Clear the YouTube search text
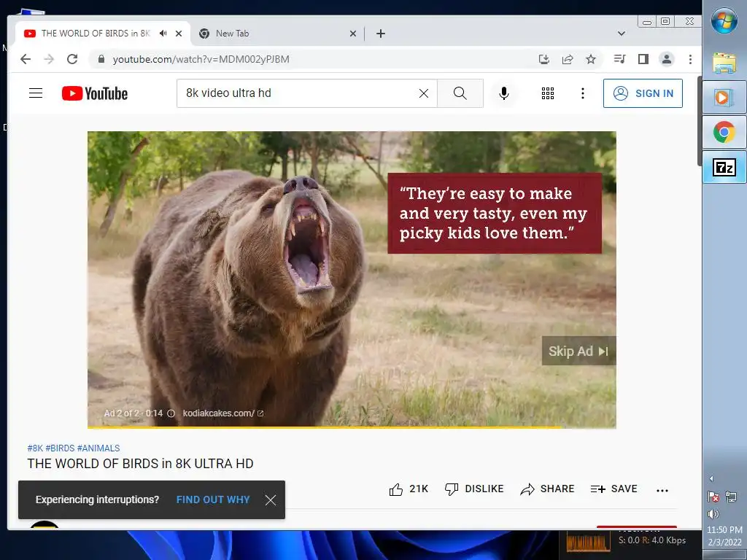Screen dimensions: 747x560 [x=424, y=93]
